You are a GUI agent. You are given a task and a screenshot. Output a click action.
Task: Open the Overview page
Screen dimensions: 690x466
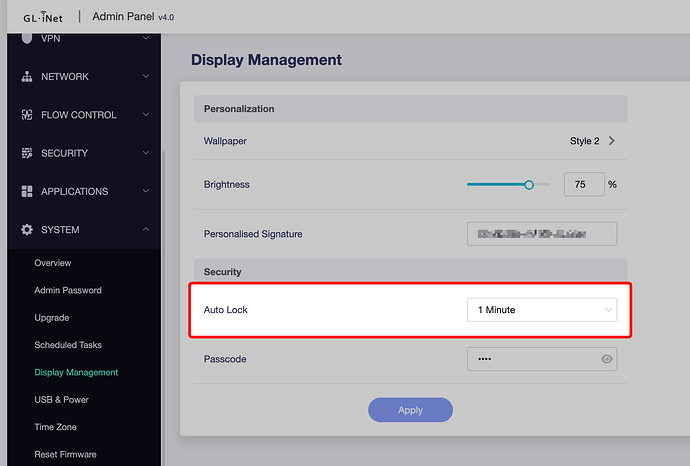click(x=53, y=263)
